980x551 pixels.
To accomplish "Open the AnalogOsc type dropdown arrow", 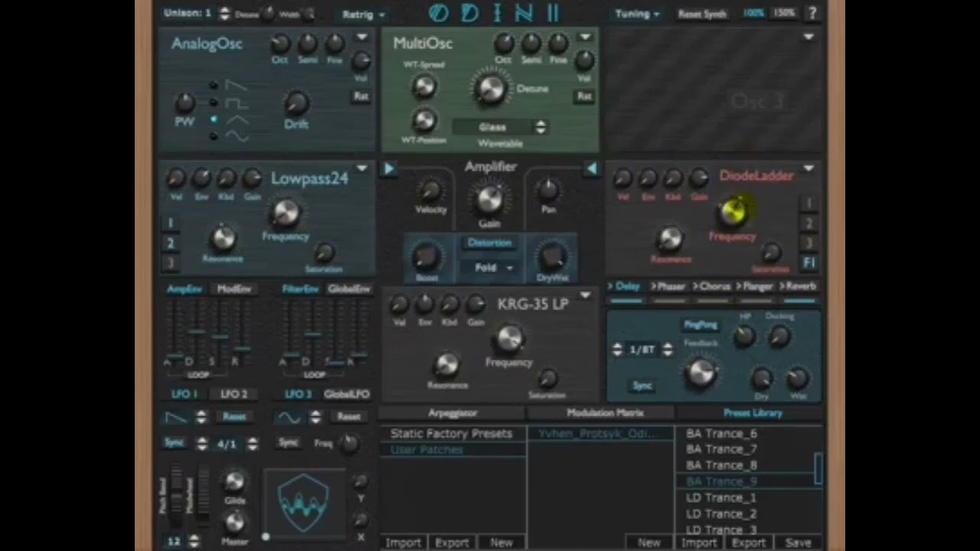I will pos(361,37).
